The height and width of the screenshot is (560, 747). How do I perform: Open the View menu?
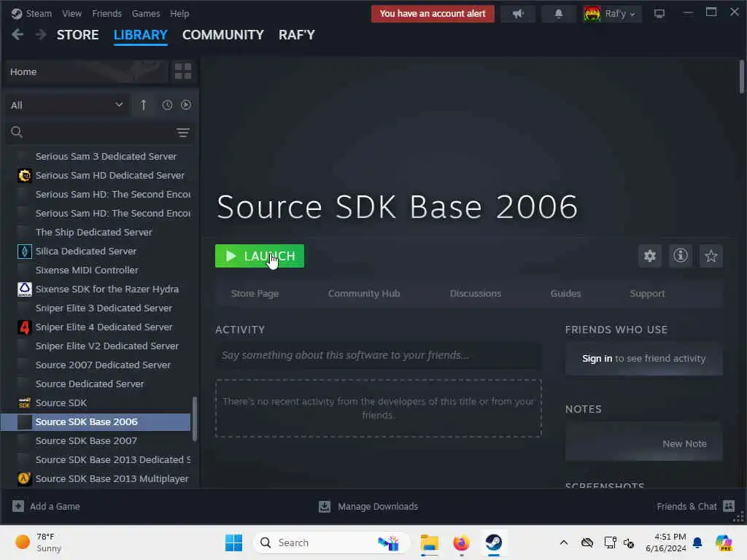click(71, 13)
